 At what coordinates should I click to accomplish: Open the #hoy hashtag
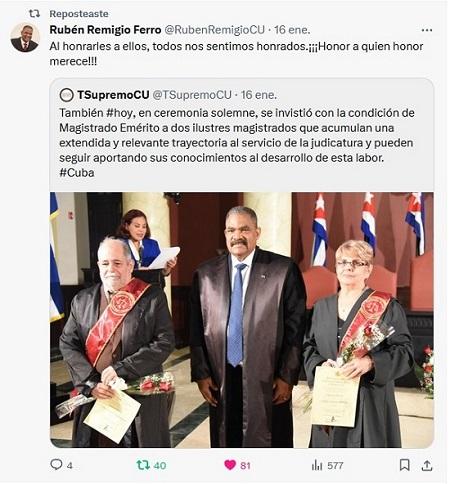120,113
